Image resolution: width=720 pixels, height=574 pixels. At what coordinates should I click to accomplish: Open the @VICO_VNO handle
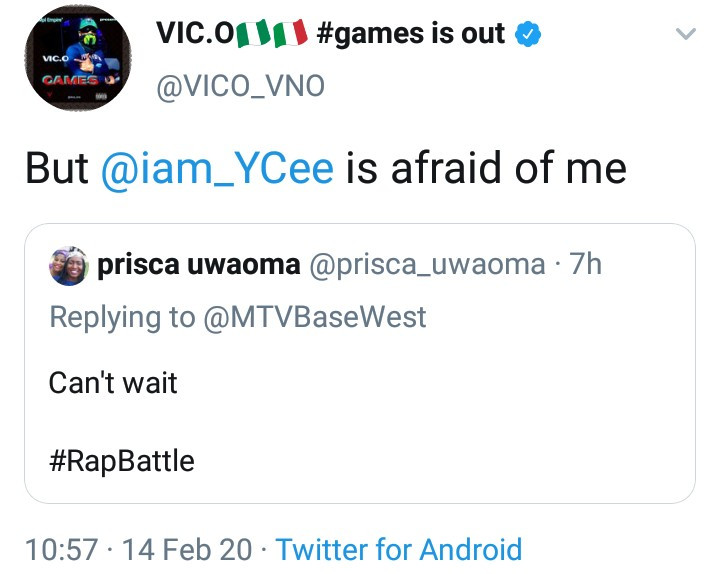240,87
